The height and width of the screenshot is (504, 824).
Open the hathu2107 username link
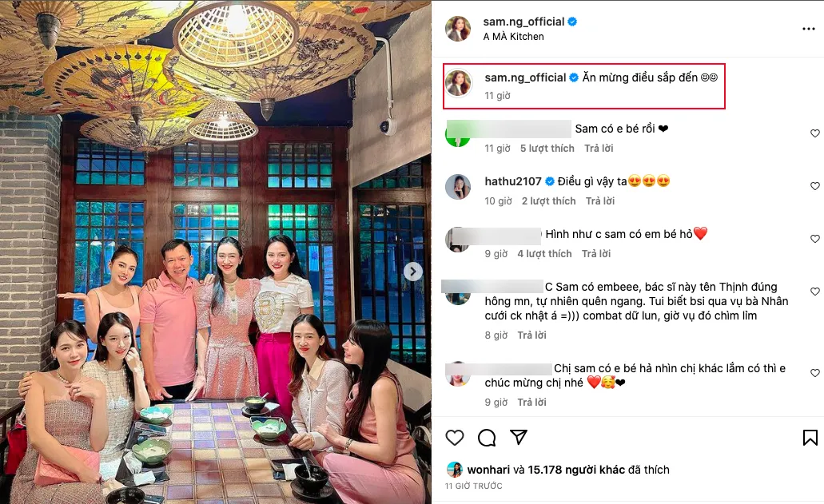click(x=513, y=181)
